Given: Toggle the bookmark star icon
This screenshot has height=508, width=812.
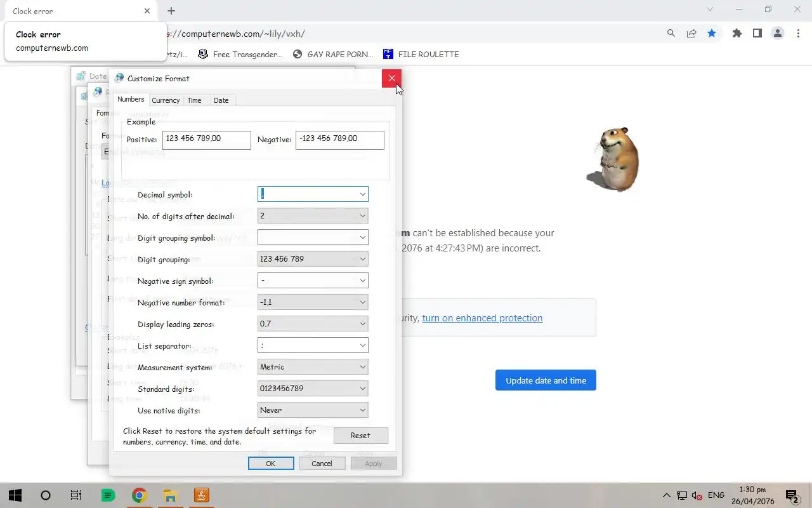Looking at the screenshot, I should click(x=712, y=34).
